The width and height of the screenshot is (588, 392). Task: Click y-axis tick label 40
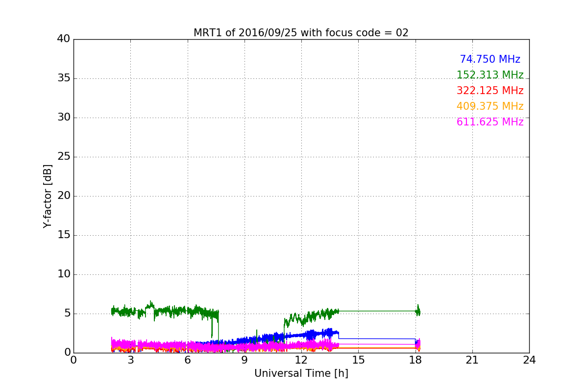click(x=64, y=39)
